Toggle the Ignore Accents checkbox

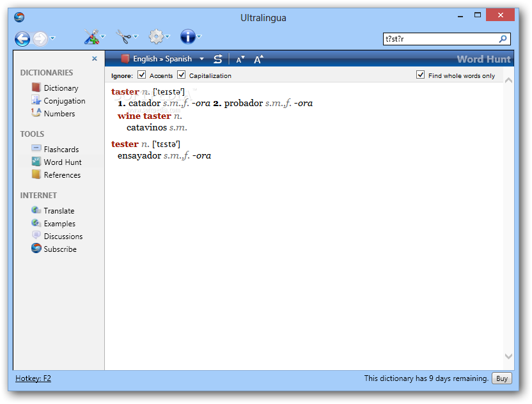pos(141,75)
